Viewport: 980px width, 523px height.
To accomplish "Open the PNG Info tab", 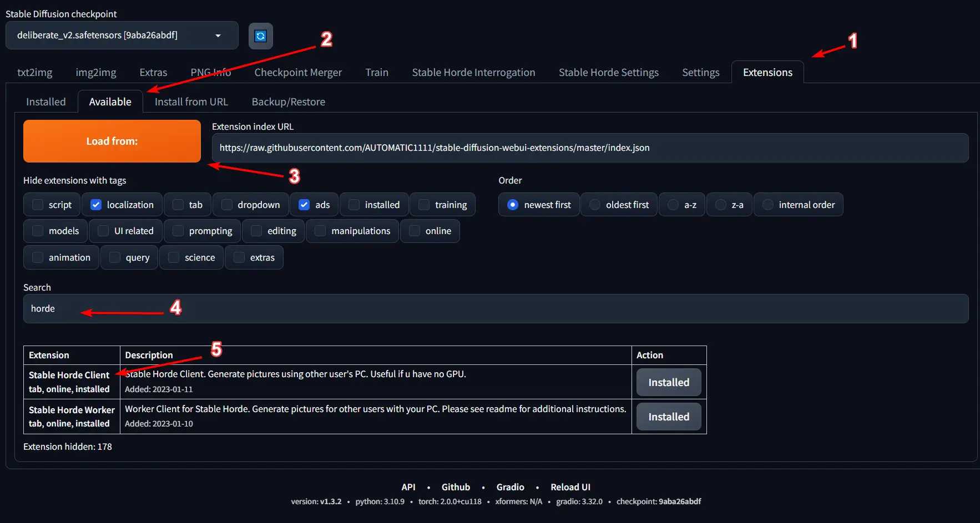I will click(210, 73).
